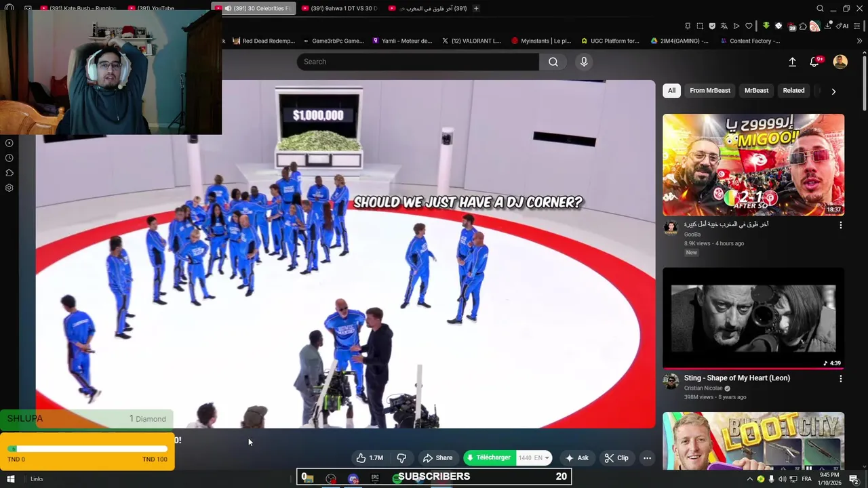
Task: Show more bookmarks chevron
Action: point(860,41)
